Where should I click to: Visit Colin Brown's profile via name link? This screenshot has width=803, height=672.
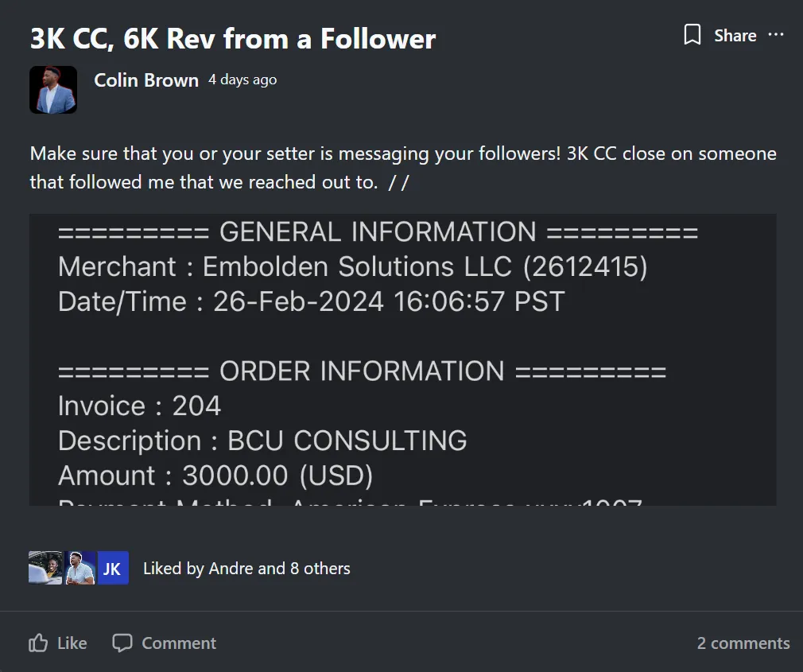146,80
